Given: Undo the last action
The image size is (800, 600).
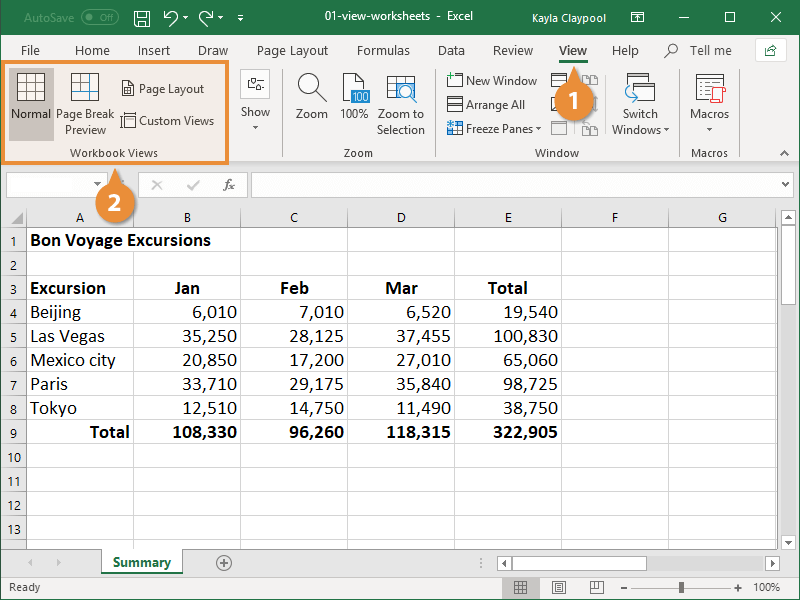Looking at the screenshot, I should click(x=171, y=18).
